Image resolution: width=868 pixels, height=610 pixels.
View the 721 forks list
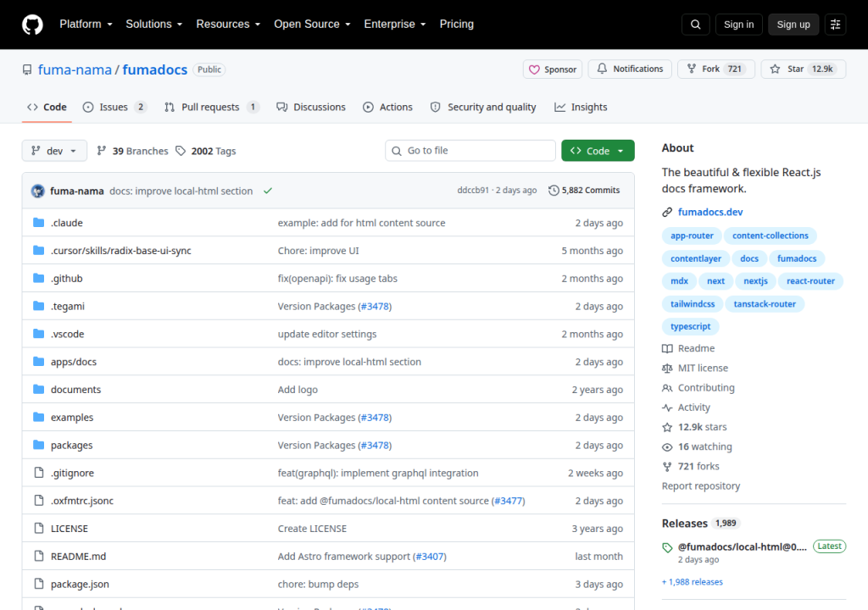coord(690,466)
